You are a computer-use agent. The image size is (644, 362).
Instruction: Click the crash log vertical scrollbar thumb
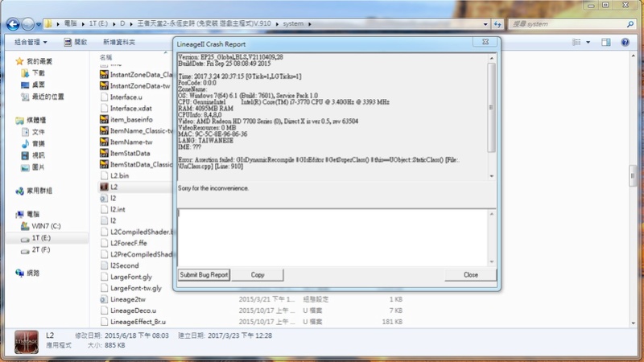point(492,108)
